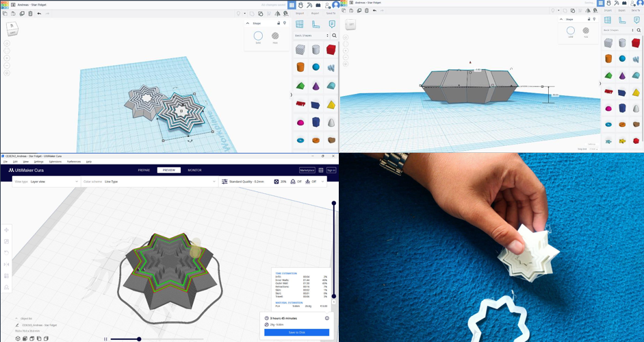Collapse shapes side panel arrow, left Tinkercad
This screenshot has height=342, width=644.
292,95
